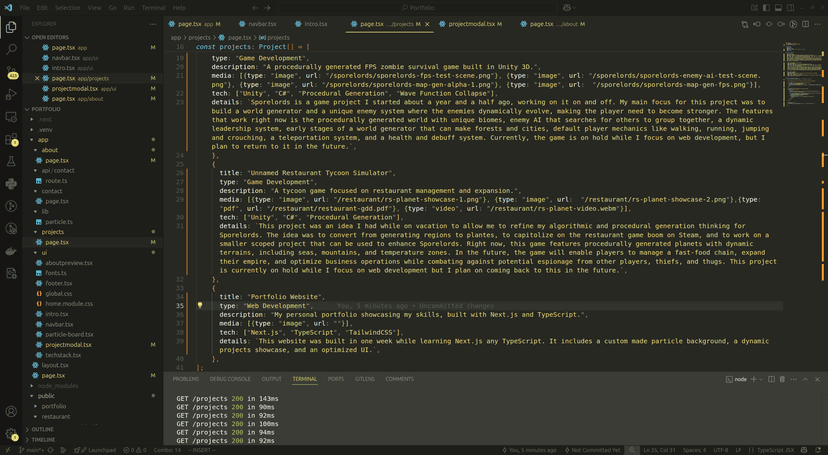Open the Docker view in activity bar
The image size is (828, 455).
(x=11, y=251)
